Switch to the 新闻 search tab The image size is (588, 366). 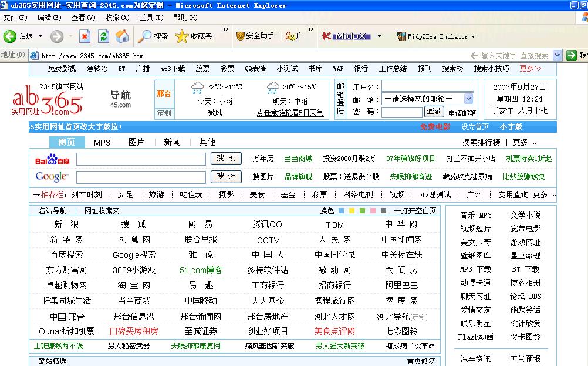(172, 142)
